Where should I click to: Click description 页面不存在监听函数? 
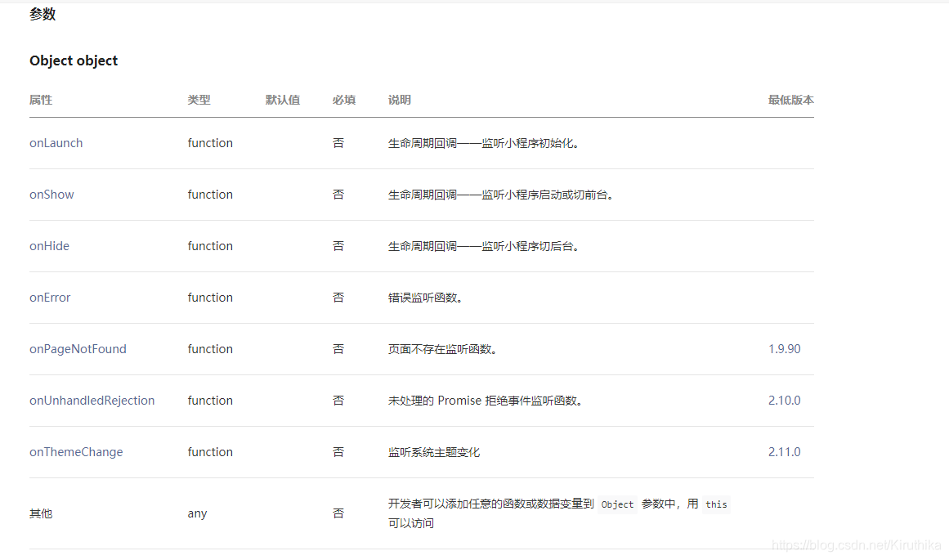click(x=442, y=349)
